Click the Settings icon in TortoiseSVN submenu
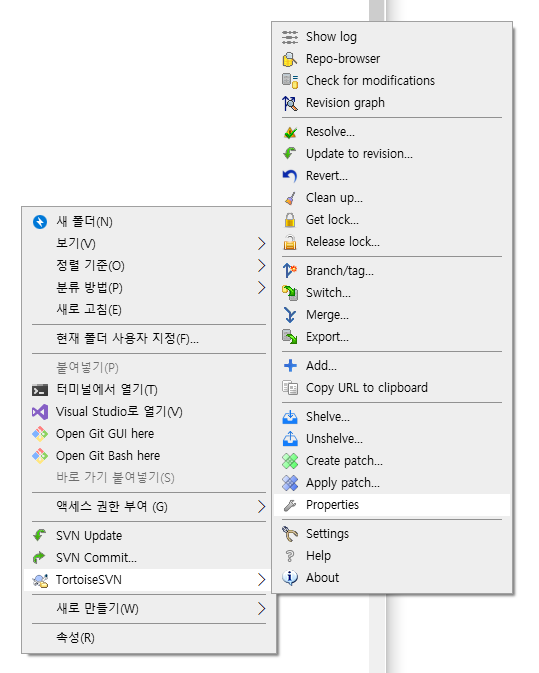The height and width of the screenshot is (673, 539). coord(290,534)
